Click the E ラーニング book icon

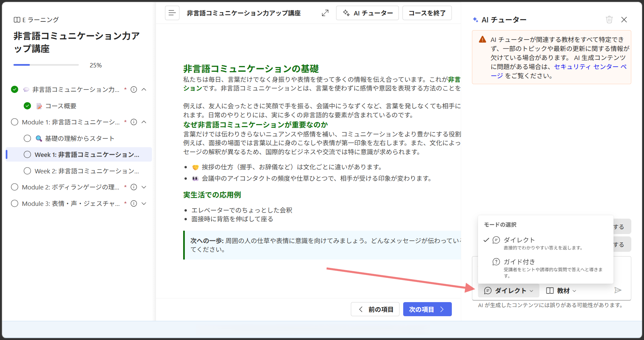coord(17,20)
